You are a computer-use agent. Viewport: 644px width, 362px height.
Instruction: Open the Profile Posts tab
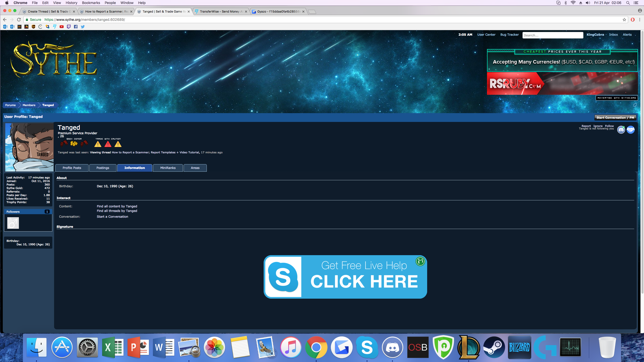(x=72, y=168)
